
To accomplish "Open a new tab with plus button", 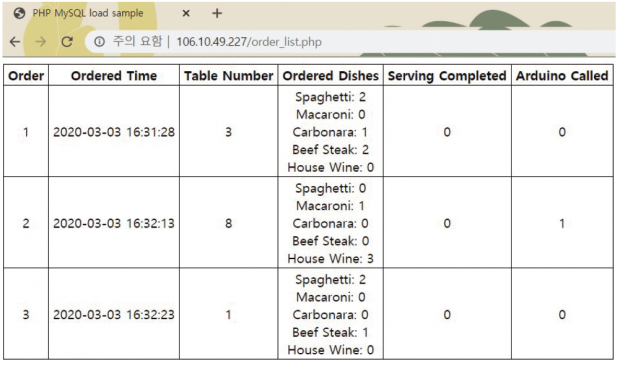I will tap(217, 13).
